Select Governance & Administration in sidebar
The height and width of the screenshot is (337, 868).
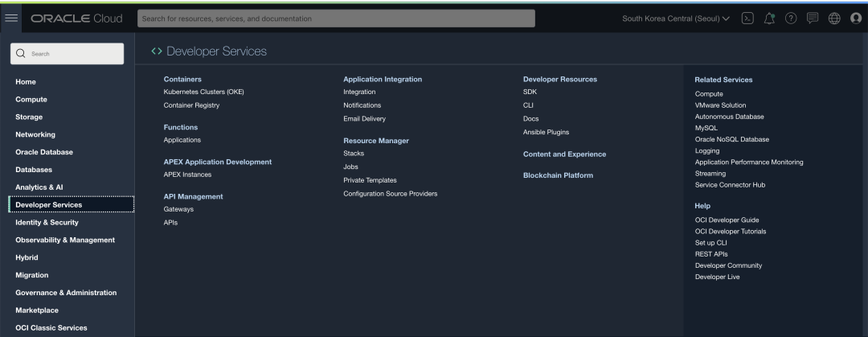click(66, 293)
